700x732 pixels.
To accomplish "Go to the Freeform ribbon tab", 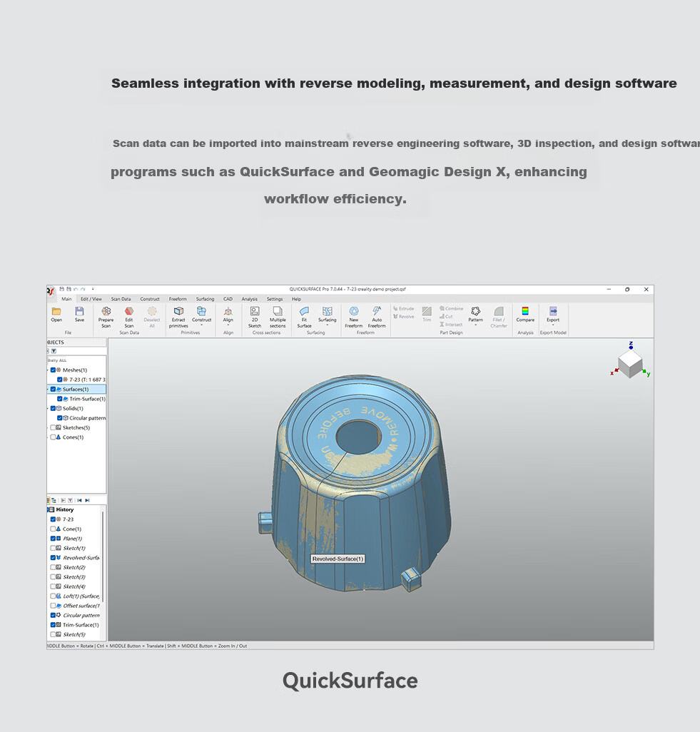I will (178, 299).
